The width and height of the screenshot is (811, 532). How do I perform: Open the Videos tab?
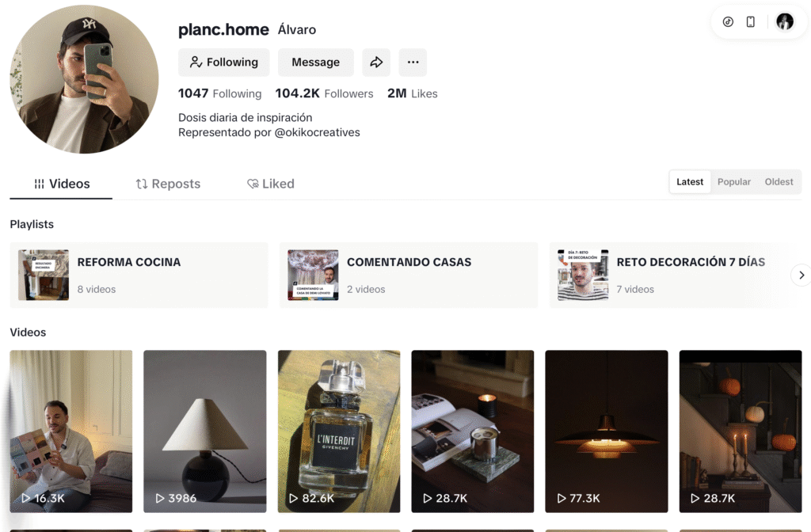62,184
